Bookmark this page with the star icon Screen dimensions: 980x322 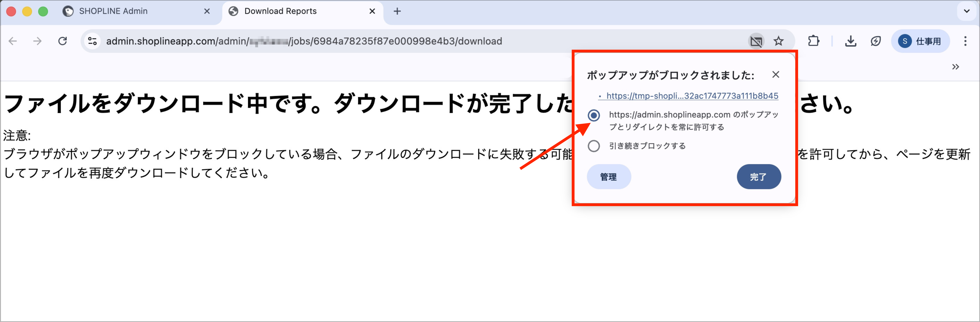coord(778,41)
